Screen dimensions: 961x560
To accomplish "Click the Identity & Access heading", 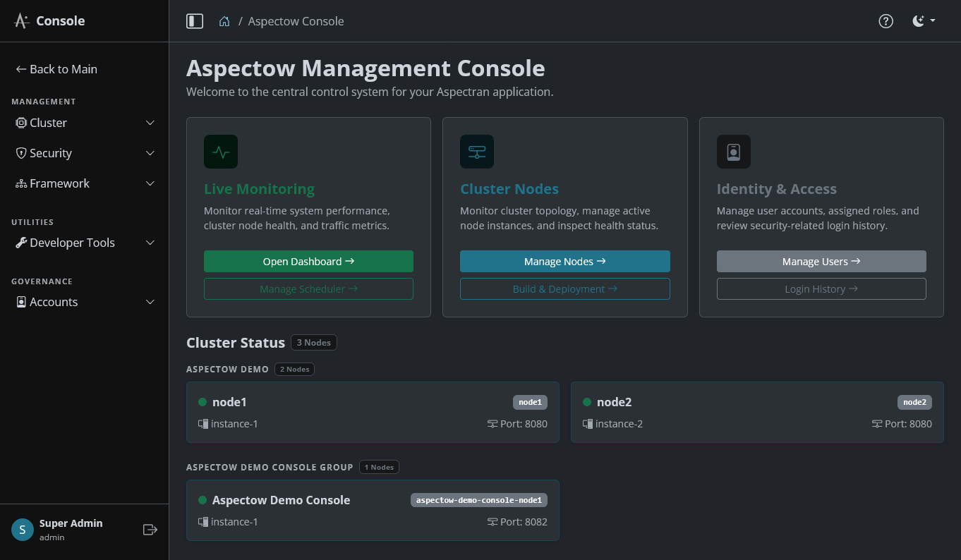I will pyautogui.click(x=777, y=189).
